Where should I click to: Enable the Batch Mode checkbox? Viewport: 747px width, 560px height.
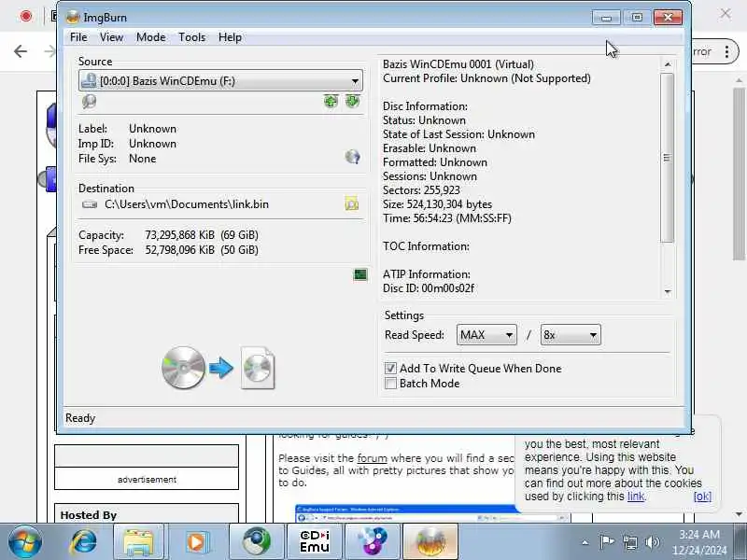[390, 384]
